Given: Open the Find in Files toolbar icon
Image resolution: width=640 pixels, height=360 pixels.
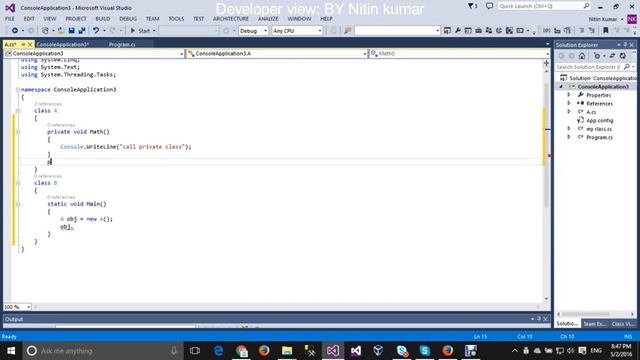Looking at the screenshot, I should click(x=348, y=31).
